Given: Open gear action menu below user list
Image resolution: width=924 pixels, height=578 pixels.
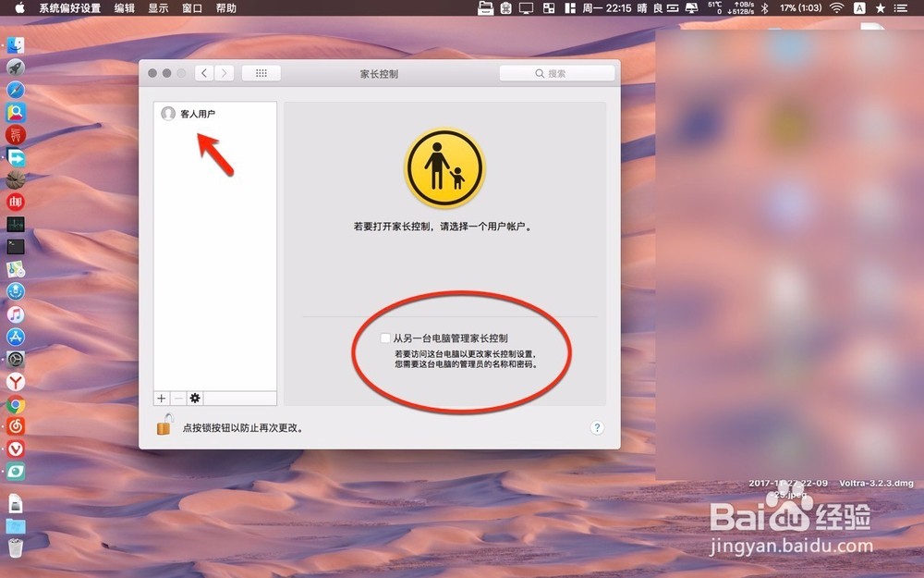Looking at the screenshot, I should (x=195, y=398).
